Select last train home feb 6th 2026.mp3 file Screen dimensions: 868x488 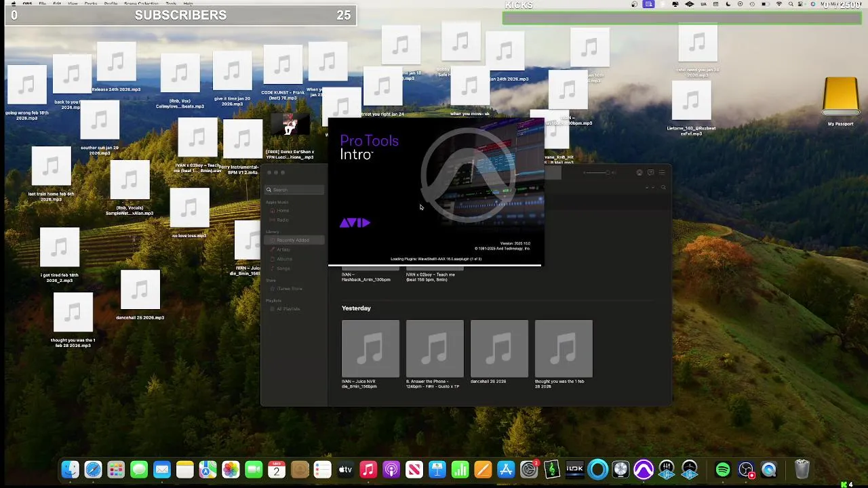[51, 174]
